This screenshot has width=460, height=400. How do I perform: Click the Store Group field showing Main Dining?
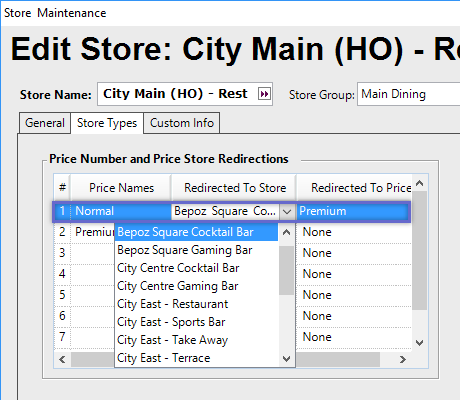click(x=409, y=94)
